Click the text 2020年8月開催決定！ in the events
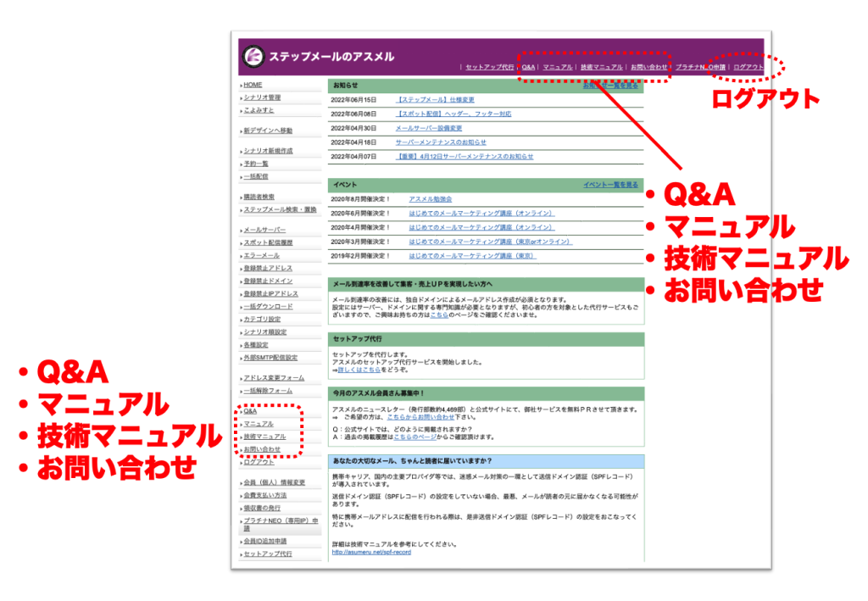The width and height of the screenshot is (868, 601). pos(360,199)
